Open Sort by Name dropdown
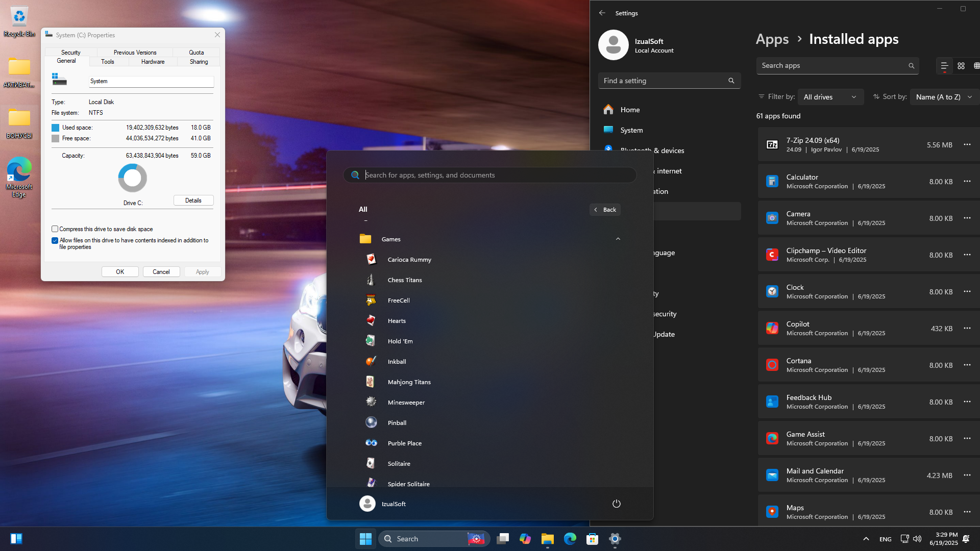 [944, 97]
